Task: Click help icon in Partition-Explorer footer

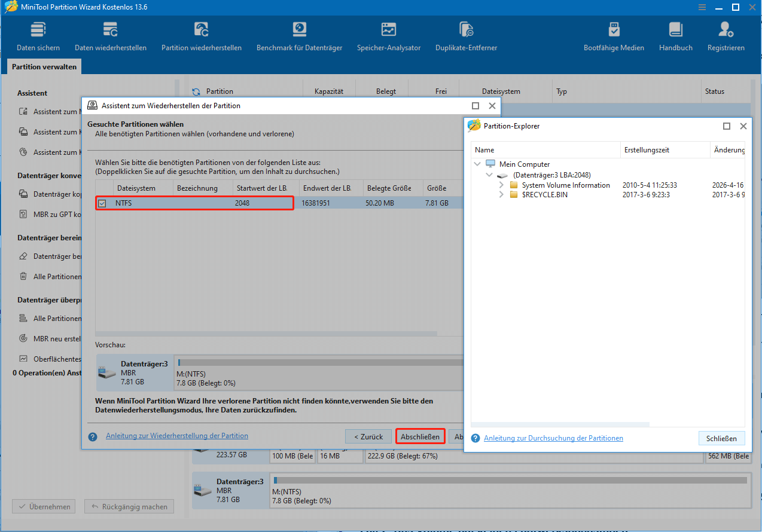Action: coord(476,438)
